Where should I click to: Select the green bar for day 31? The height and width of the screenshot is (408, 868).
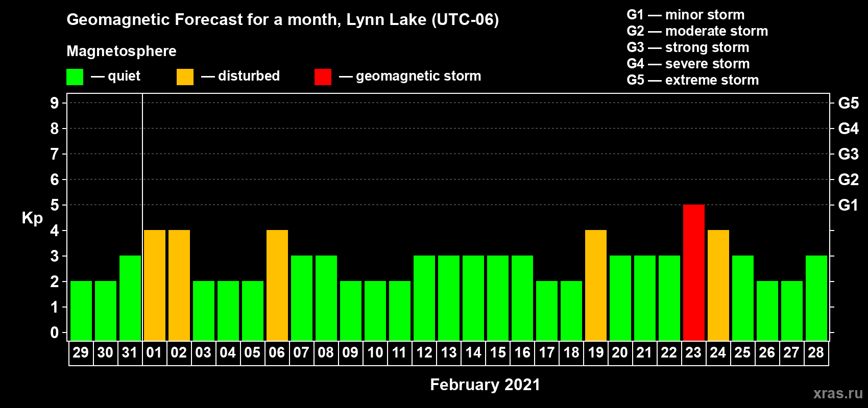pyautogui.click(x=130, y=298)
